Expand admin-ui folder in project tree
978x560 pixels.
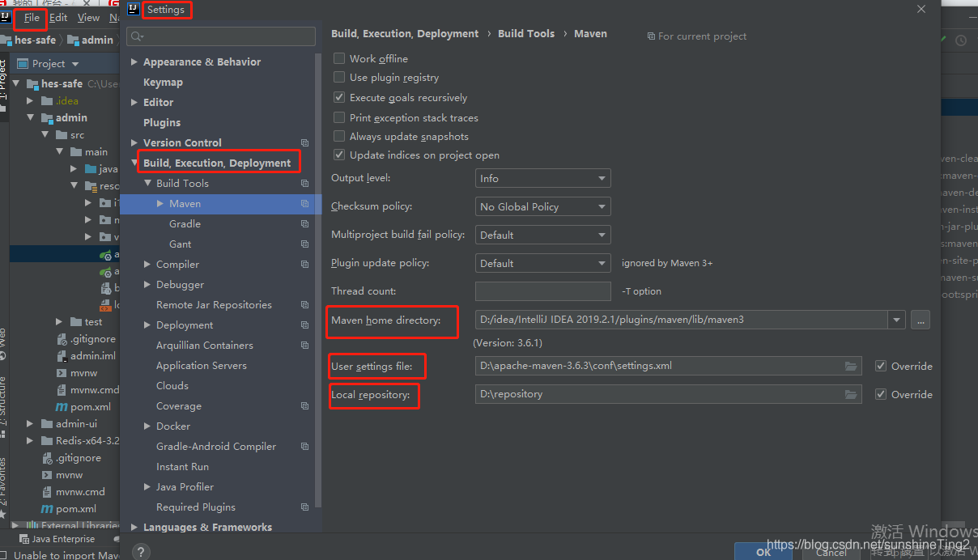tap(30, 423)
